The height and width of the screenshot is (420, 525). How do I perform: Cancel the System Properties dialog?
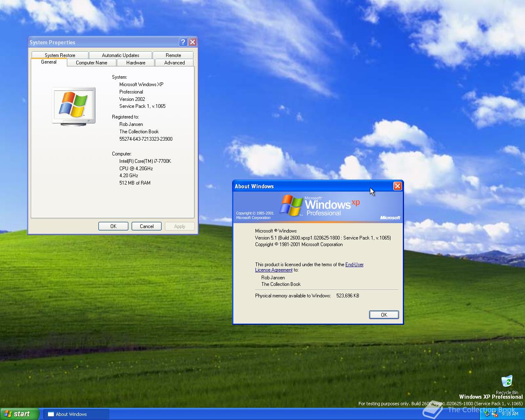pos(146,226)
